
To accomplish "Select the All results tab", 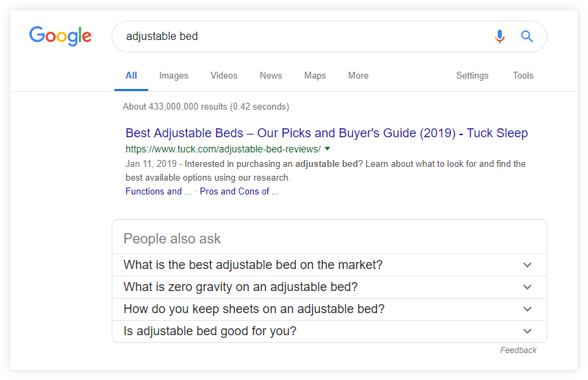I will click(131, 76).
